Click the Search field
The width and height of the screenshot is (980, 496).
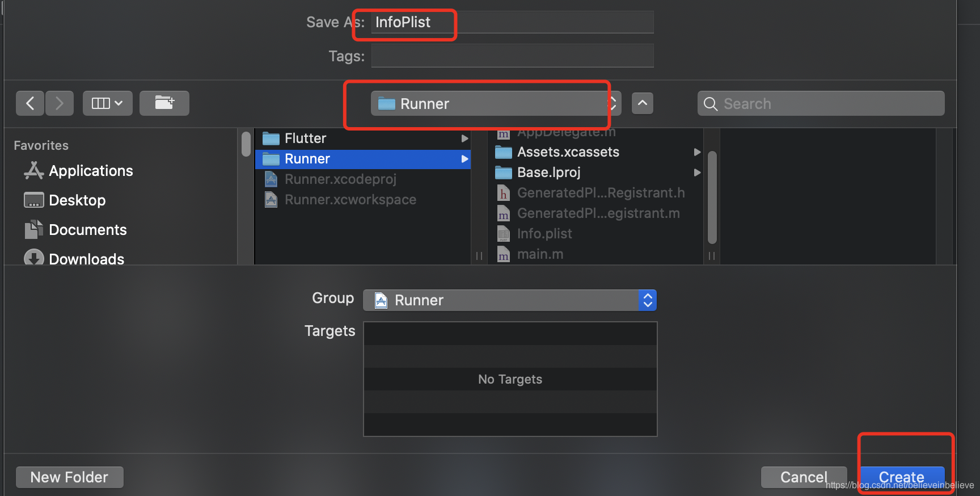[821, 103]
